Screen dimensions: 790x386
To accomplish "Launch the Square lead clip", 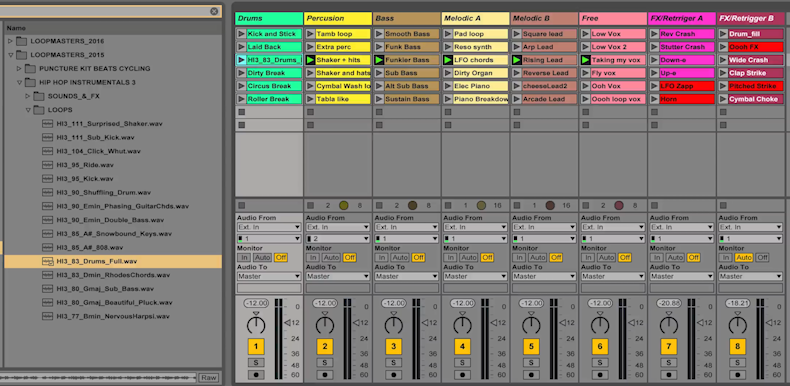I will click(516, 34).
